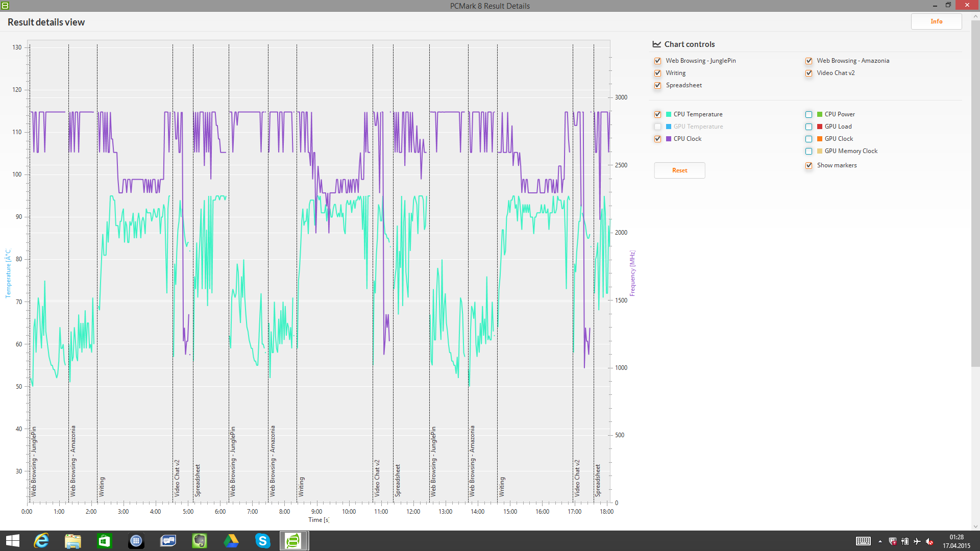Enable GPU Memory Clock series
The width and height of the screenshot is (980, 551).
(x=808, y=151)
